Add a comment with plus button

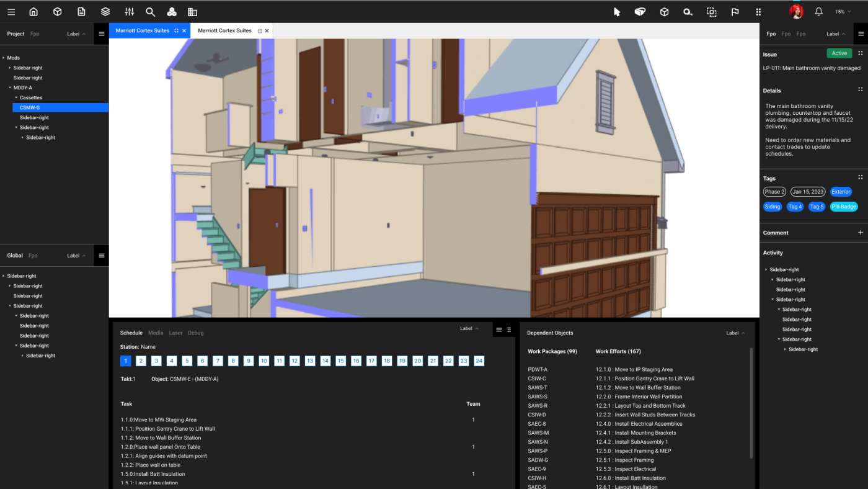(860, 233)
